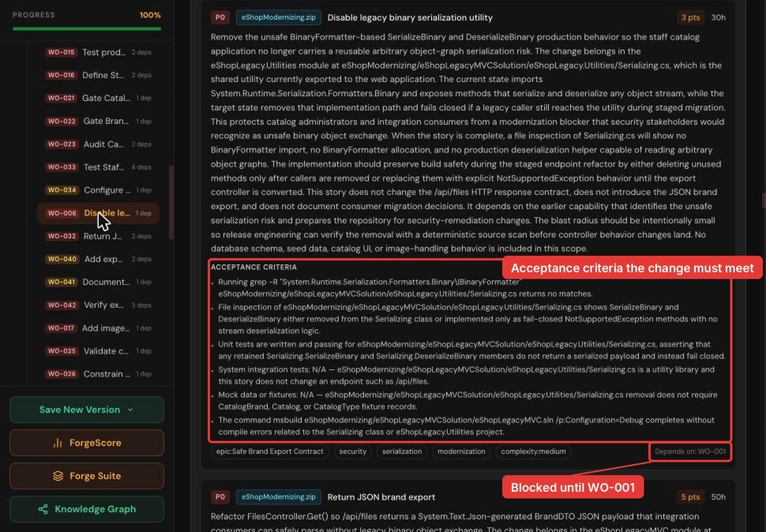Select work order WO-017 Add image

[x=98, y=328]
